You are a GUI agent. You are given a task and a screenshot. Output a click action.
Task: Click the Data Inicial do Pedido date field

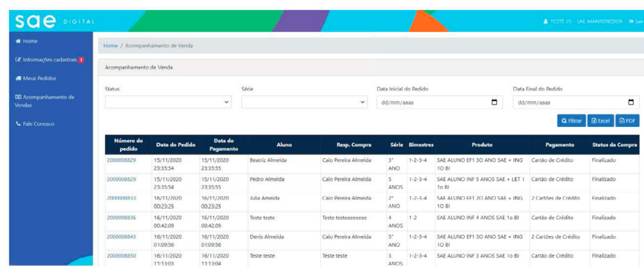(440, 102)
